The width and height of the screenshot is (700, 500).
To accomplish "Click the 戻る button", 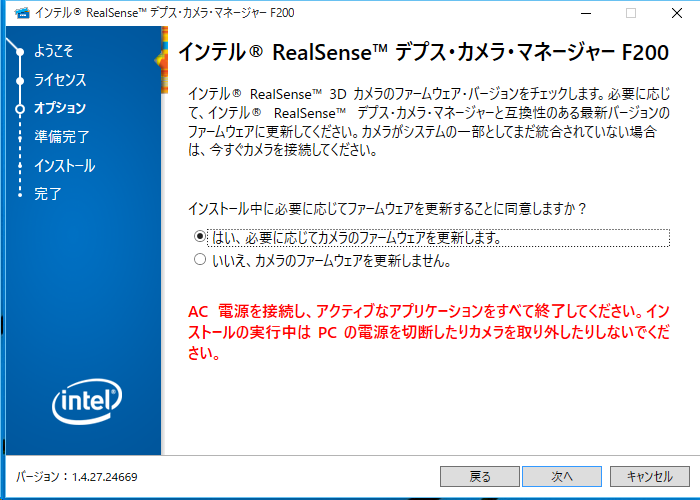I will pyautogui.click(x=479, y=476).
